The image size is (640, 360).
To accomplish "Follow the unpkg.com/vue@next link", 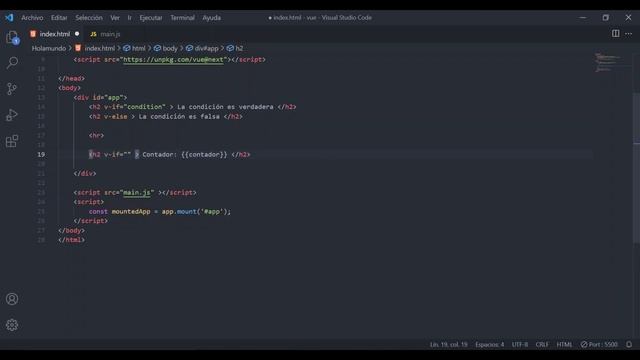I will 173,60.
